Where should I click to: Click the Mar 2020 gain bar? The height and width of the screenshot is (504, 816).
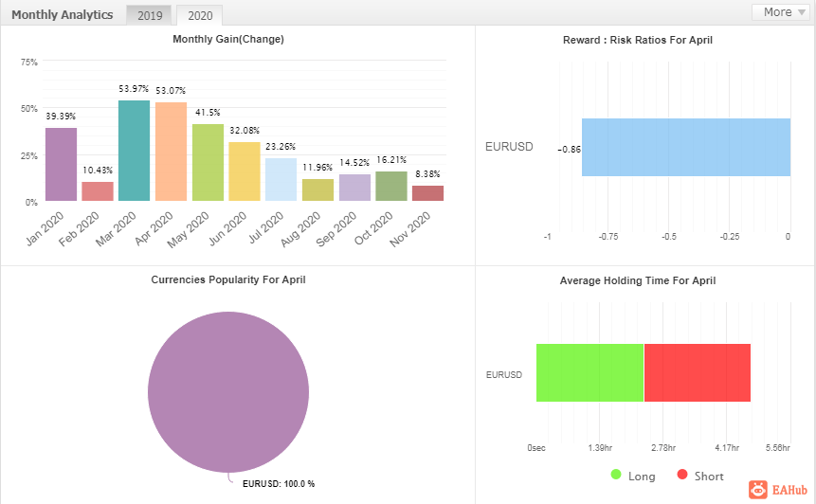pos(134,151)
